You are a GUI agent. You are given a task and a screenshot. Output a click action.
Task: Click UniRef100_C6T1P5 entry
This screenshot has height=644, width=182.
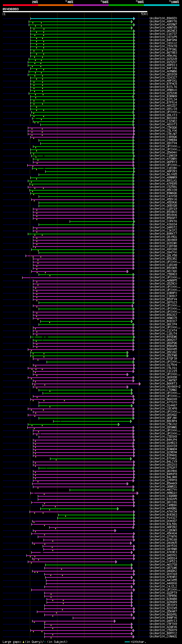pos(163,37)
